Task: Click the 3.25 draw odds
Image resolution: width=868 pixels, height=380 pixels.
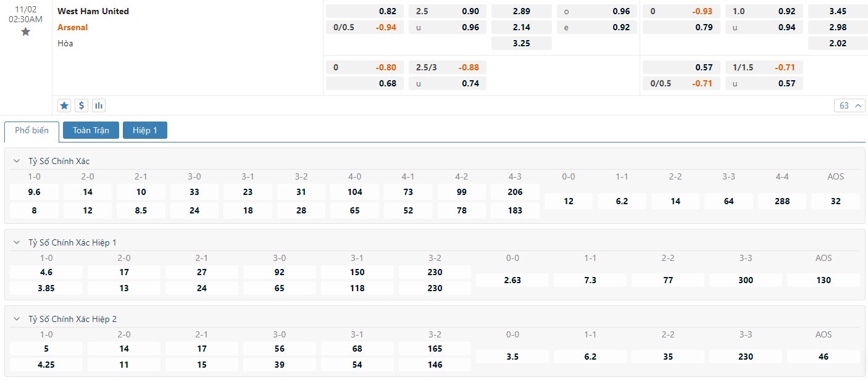Action: click(521, 43)
